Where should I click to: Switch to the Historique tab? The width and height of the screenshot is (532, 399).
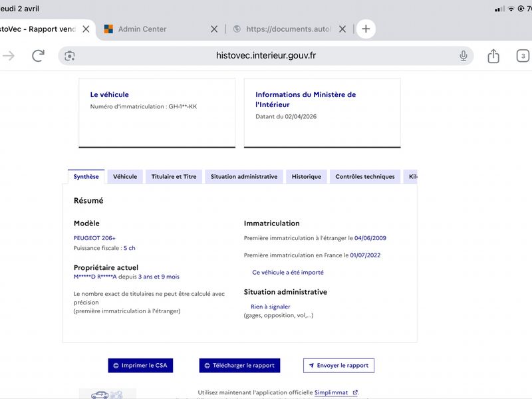307,177
